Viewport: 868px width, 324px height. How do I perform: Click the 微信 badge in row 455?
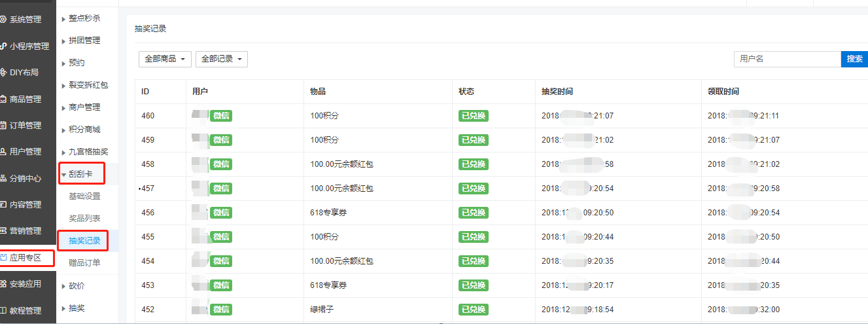pos(222,237)
